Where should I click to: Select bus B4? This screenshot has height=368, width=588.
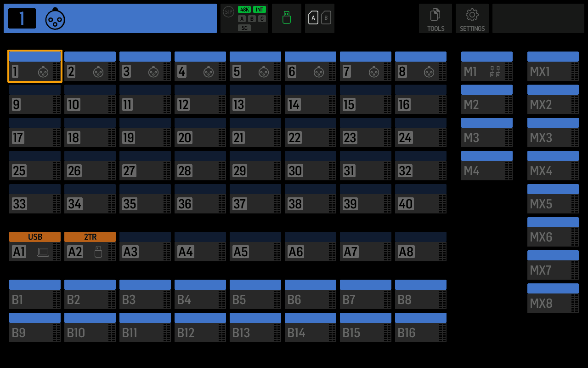click(200, 294)
